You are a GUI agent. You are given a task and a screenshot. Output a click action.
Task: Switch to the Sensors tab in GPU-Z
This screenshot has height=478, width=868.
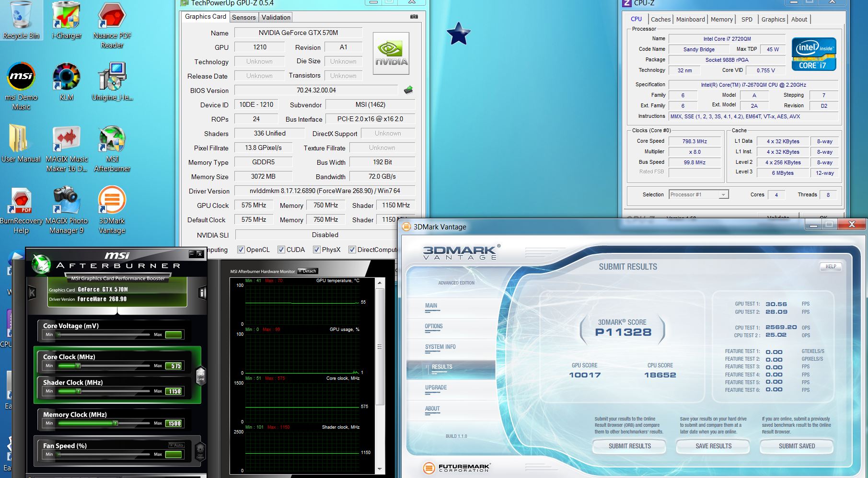244,17
